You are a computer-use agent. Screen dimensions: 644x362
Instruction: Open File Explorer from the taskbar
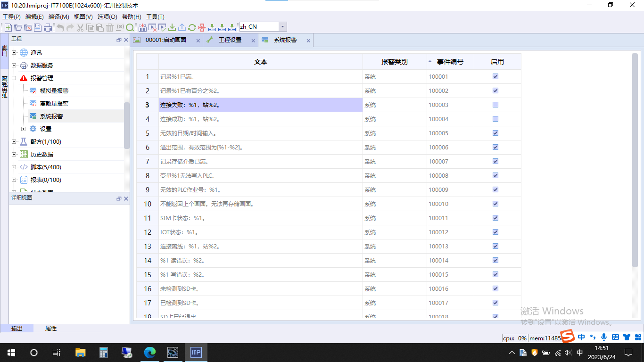tap(81, 352)
